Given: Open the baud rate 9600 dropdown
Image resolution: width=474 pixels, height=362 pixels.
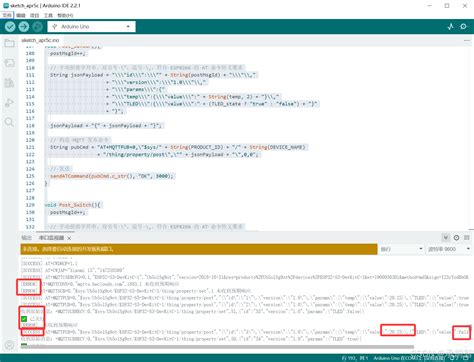Looking at the screenshot, I should tap(448, 249).
